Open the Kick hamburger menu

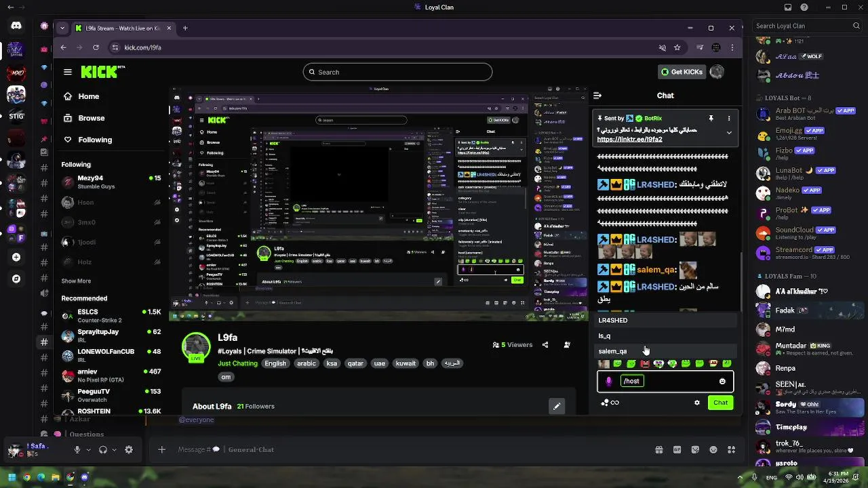[68, 72]
